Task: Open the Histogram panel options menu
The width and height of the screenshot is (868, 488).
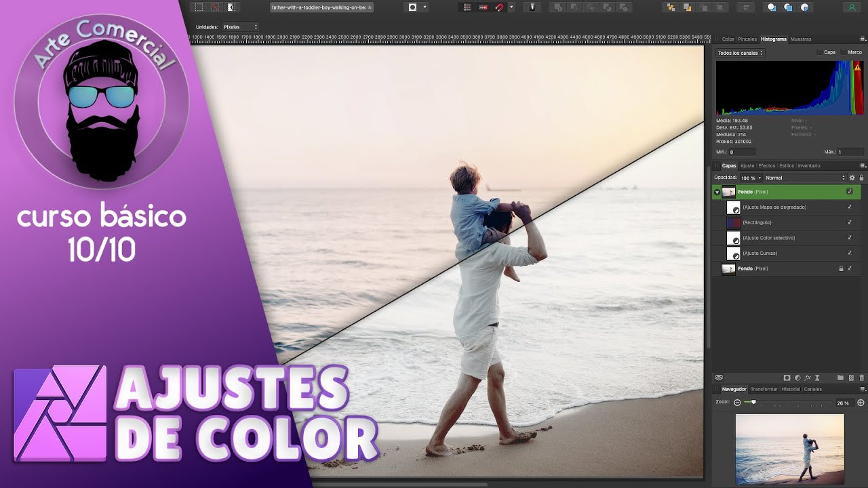Action: 863,39
